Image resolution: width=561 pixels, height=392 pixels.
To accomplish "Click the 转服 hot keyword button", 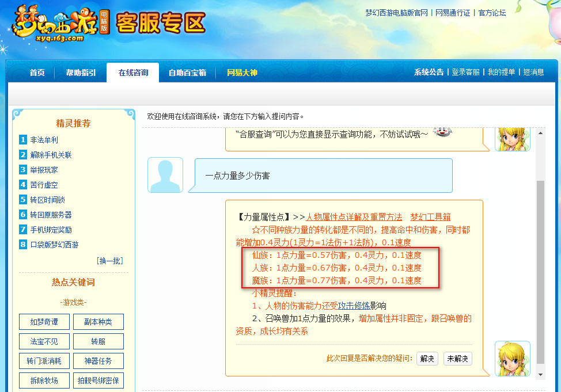I will click(x=98, y=341).
